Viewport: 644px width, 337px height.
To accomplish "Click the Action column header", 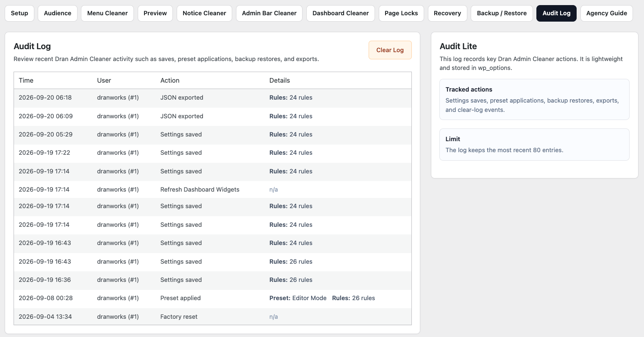I will (x=170, y=81).
